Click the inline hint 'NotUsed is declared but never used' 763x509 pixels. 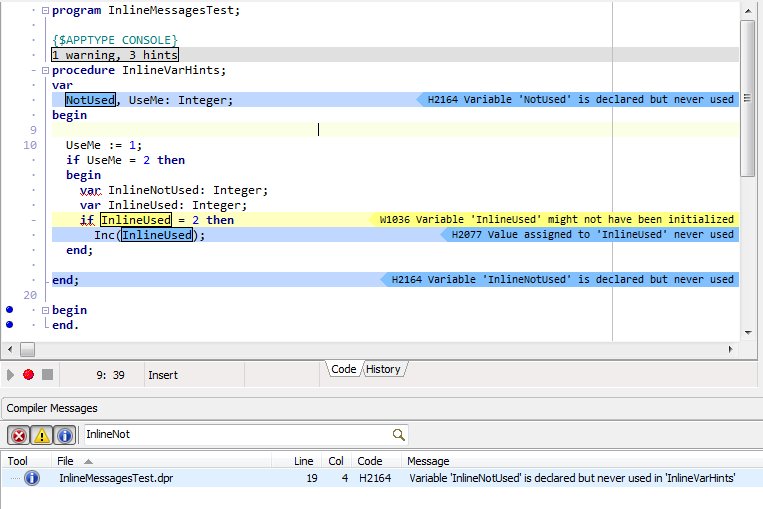(580, 100)
